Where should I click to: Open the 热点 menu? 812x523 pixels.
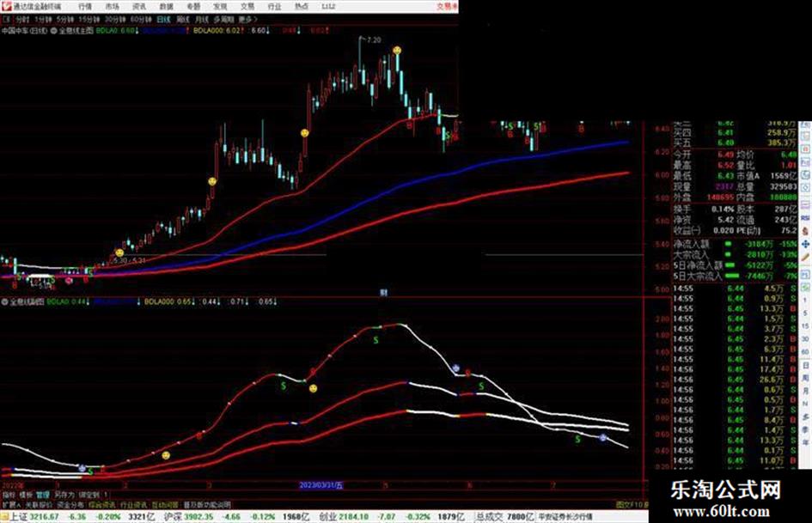pyautogui.click(x=301, y=7)
